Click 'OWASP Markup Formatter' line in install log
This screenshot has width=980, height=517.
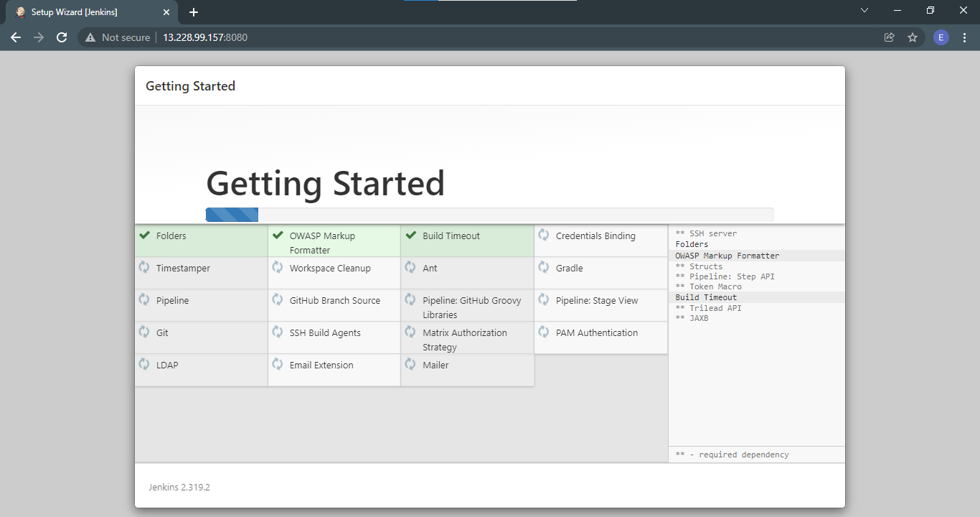coord(727,256)
